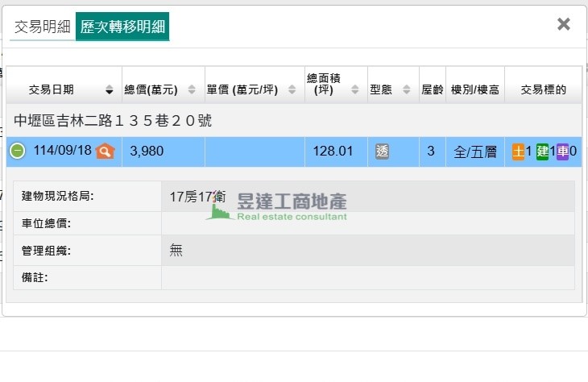Viewport: 588px width, 382px height.
Task: Click the orange house search icon
Action: tap(106, 151)
